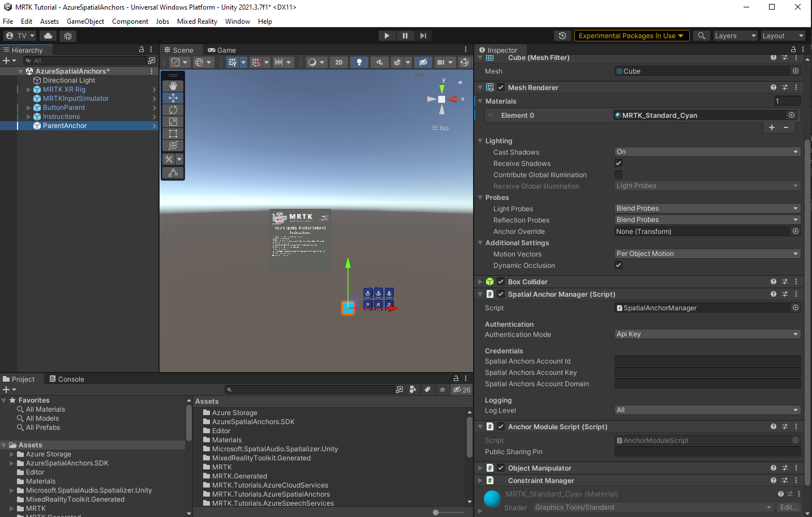The width and height of the screenshot is (812, 517).
Task: Toggle Dynamic Occlusion checkbox
Action: coord(618,265)
